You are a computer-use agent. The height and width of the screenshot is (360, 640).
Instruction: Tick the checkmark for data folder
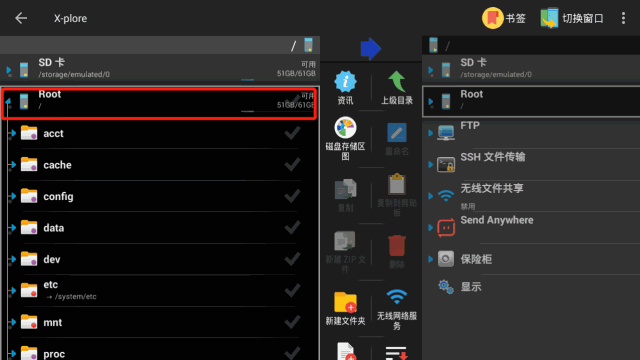coord(292,227)
